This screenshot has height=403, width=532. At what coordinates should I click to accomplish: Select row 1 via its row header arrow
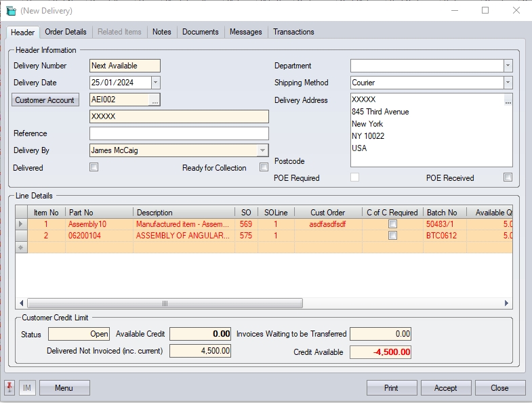pos(20,224)
